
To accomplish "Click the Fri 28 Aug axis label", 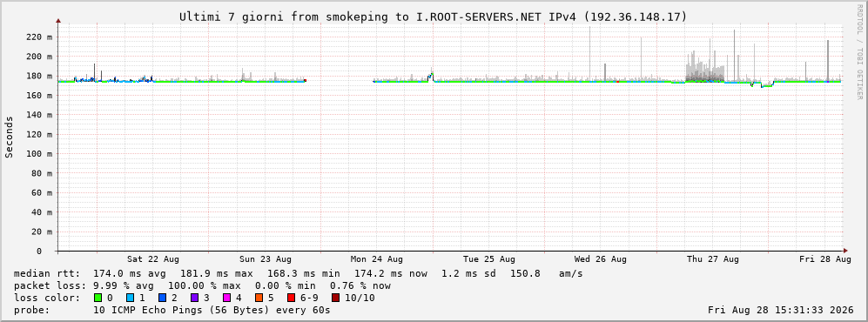I will (824, 259).
